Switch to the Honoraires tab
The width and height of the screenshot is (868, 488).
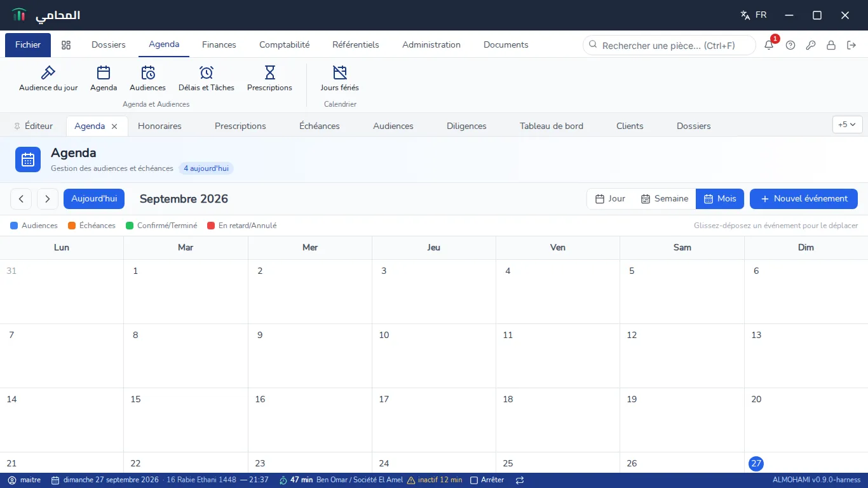click(159, 126)
